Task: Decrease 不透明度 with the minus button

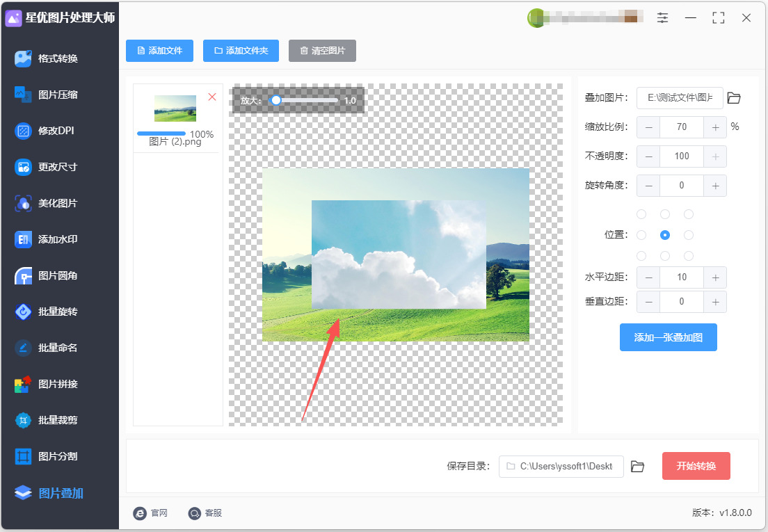Action: pyautogui.click(x=648, y=156)
